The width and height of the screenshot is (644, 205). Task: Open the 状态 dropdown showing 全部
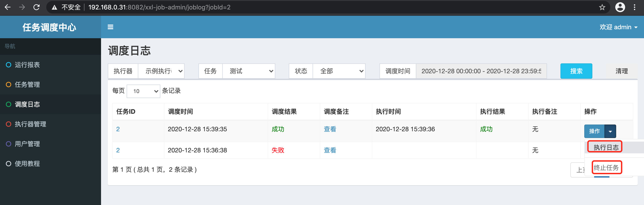339,71
